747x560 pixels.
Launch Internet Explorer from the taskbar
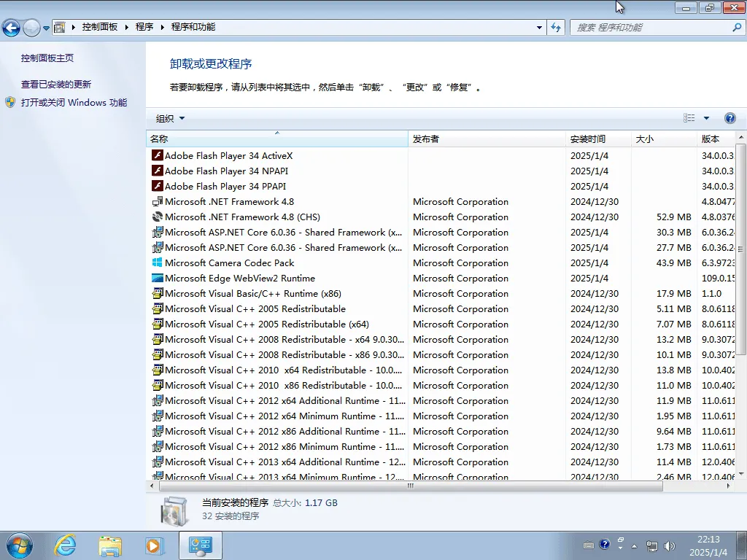(x=65, y=545)
